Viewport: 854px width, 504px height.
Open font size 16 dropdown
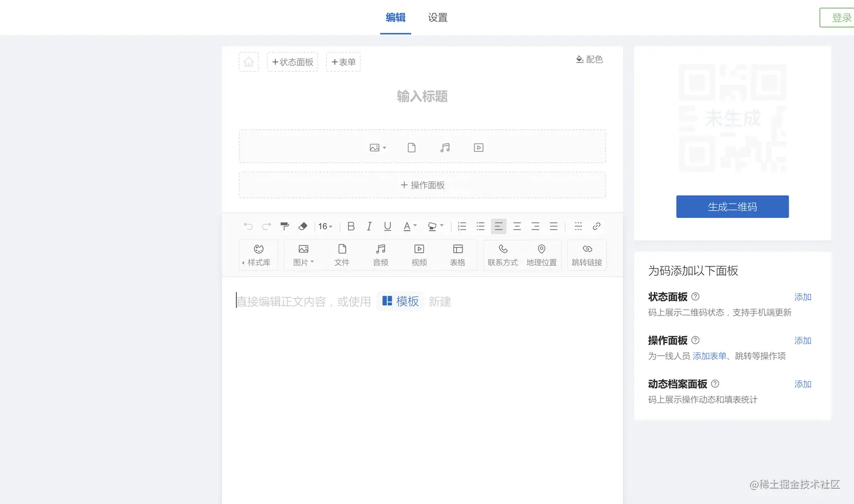(x=325, y=226)
